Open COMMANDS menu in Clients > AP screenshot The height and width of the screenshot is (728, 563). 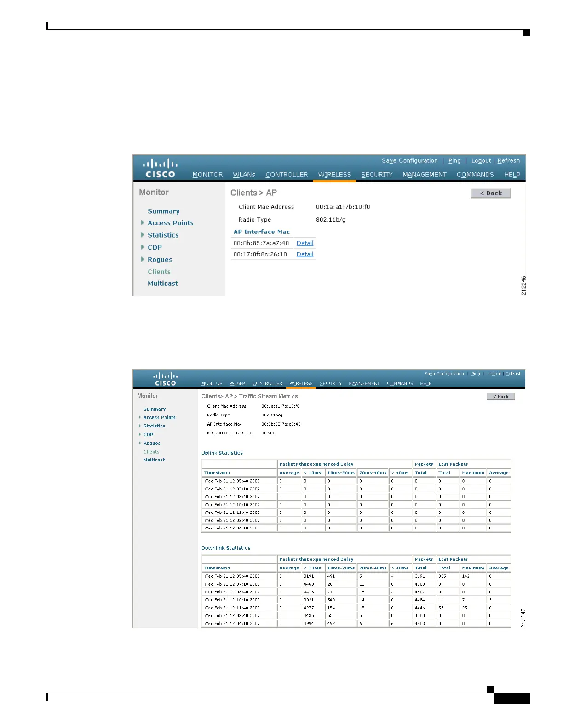tap(475, 175)
